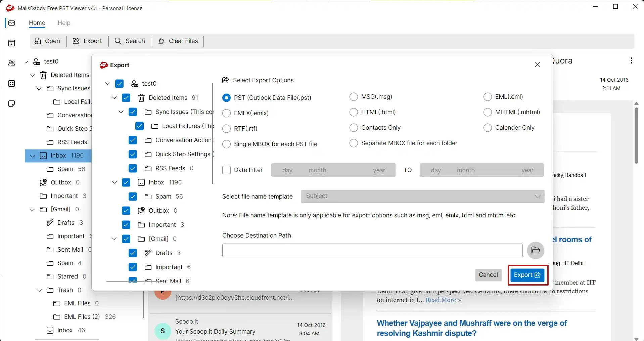The width and height of the screenshot is (644, 341).
Task: Select the HTML(.html) export option
Action: pyautogui.click(x=354, y=112)
